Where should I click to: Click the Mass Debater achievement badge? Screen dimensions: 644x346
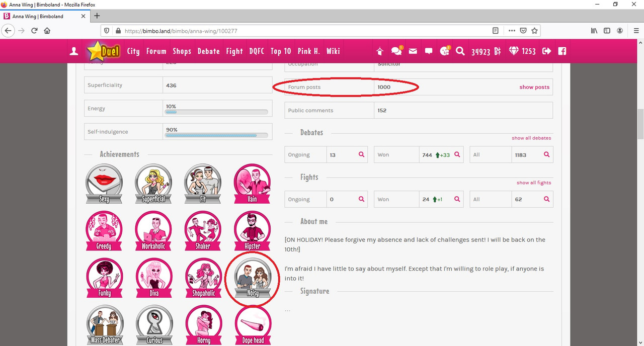[x=104, y=325]
